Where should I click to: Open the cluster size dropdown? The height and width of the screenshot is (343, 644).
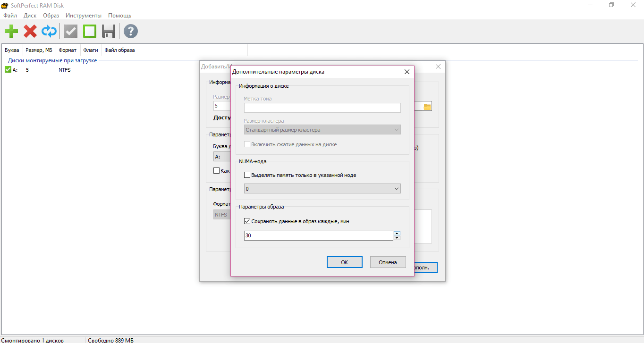click(322, 130)
